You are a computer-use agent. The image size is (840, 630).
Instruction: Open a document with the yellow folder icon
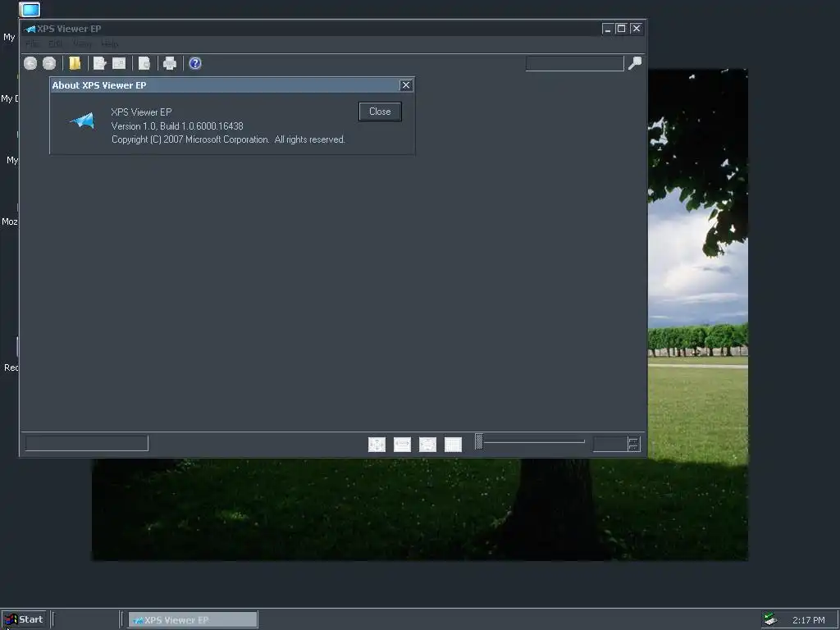pos(75,63)
